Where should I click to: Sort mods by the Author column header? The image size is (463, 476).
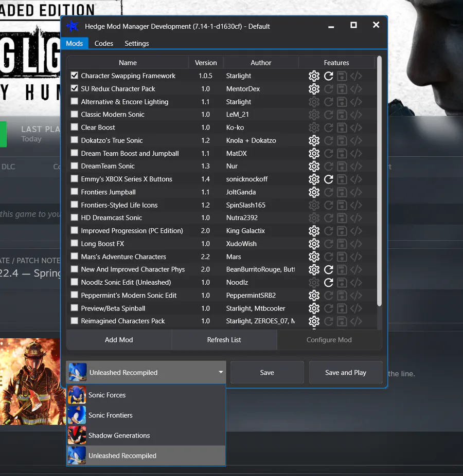(x=261, y=63)
